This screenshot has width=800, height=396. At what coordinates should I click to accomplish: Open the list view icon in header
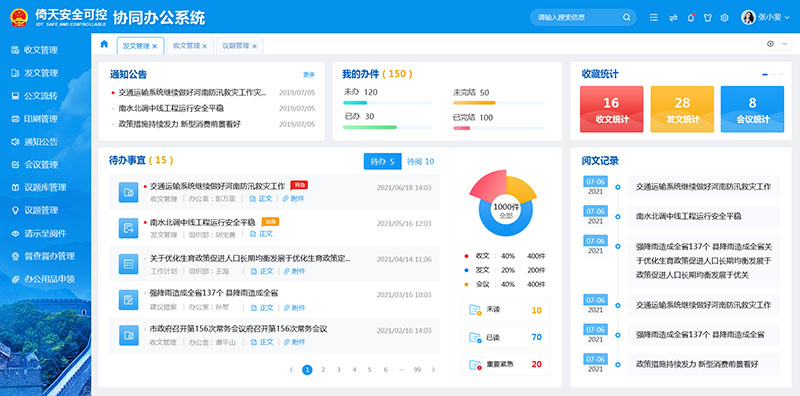pyautogui.click(x=654, y=17)
